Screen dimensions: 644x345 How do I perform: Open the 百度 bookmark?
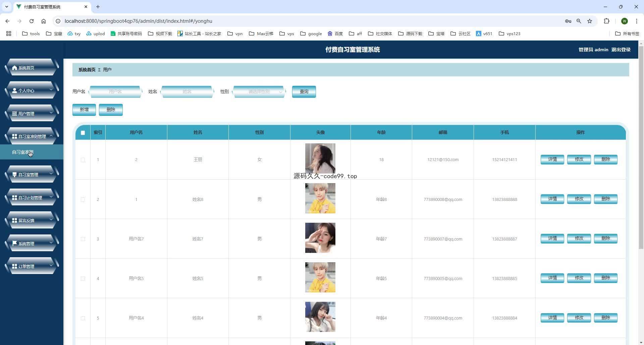pyautogui.click(x=335, y=33)
